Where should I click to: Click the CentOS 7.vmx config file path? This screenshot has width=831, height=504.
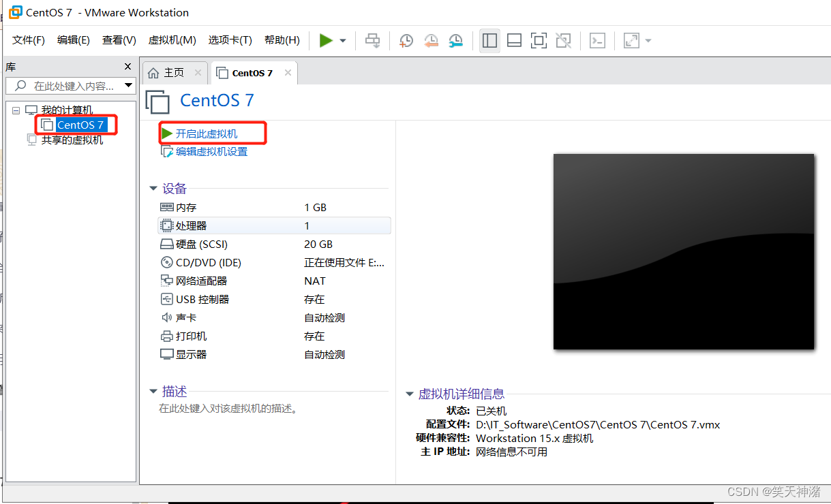598,424
